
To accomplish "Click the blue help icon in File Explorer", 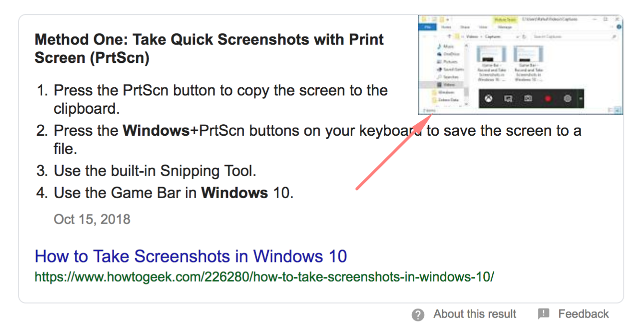I will 619,27.
